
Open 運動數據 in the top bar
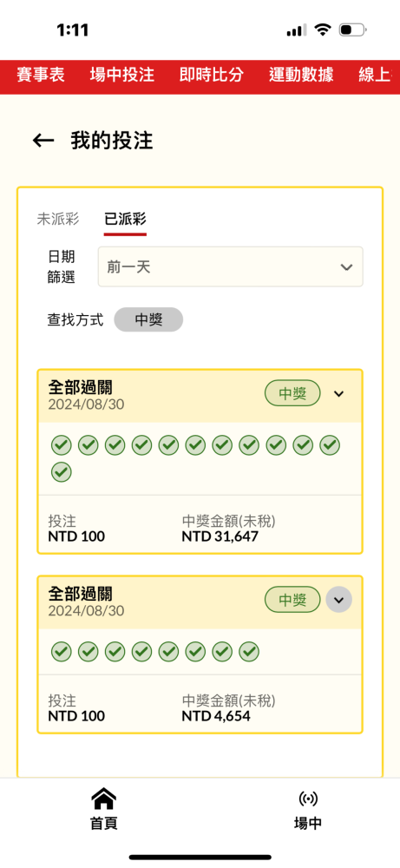tap(302, 75)
